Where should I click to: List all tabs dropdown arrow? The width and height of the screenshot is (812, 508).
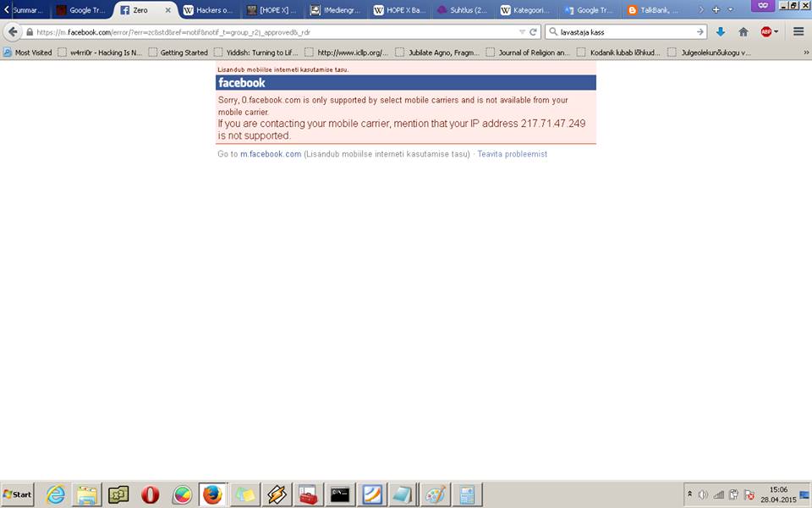(731, 9)
